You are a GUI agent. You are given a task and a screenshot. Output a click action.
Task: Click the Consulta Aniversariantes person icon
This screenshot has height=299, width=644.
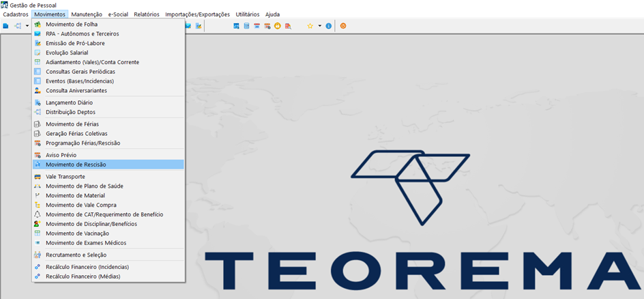point(38,91)
